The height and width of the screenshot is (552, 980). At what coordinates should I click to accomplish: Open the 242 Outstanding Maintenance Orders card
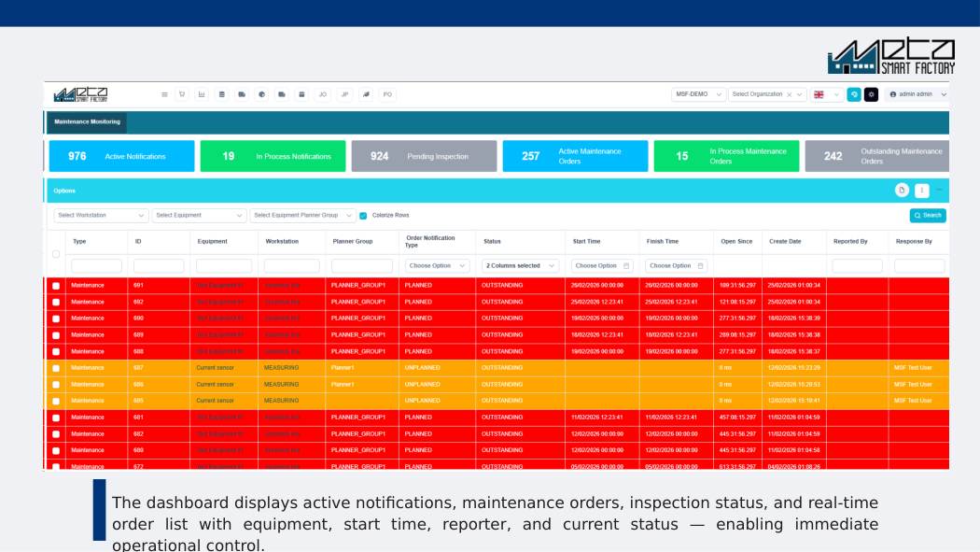pos(877,156)
